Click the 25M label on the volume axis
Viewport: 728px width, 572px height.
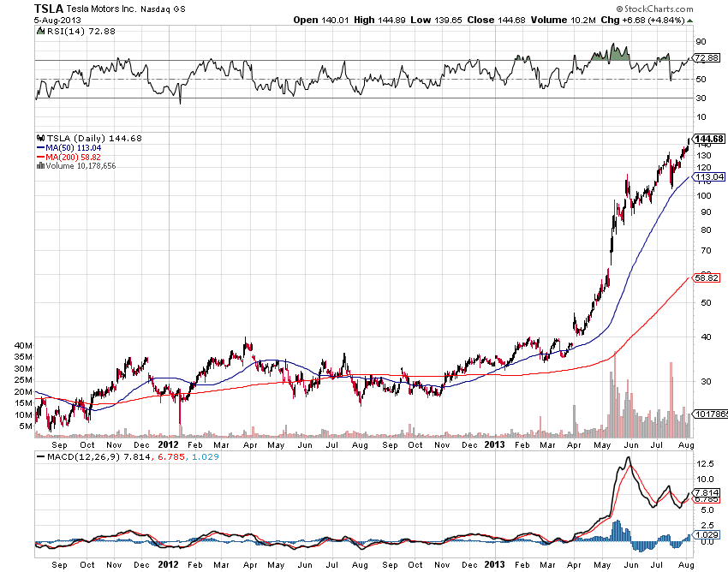click(23, 380)
